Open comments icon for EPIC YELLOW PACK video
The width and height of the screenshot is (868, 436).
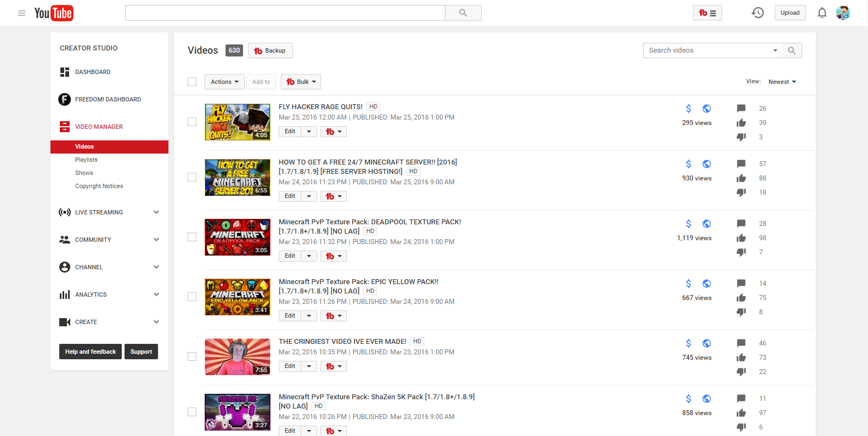(x=741, y=284)
